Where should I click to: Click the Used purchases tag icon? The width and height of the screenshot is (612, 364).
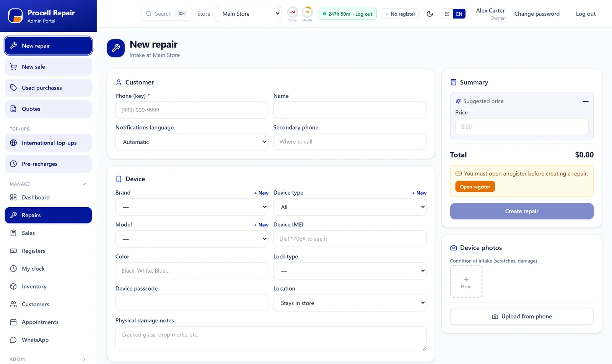click(13, 88)
